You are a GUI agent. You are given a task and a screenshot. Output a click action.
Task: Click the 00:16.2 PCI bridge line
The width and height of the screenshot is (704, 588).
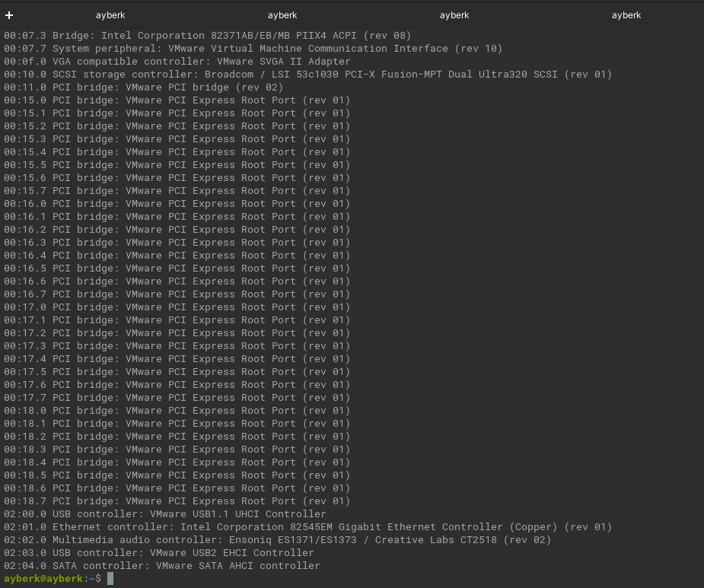point(177,230)
